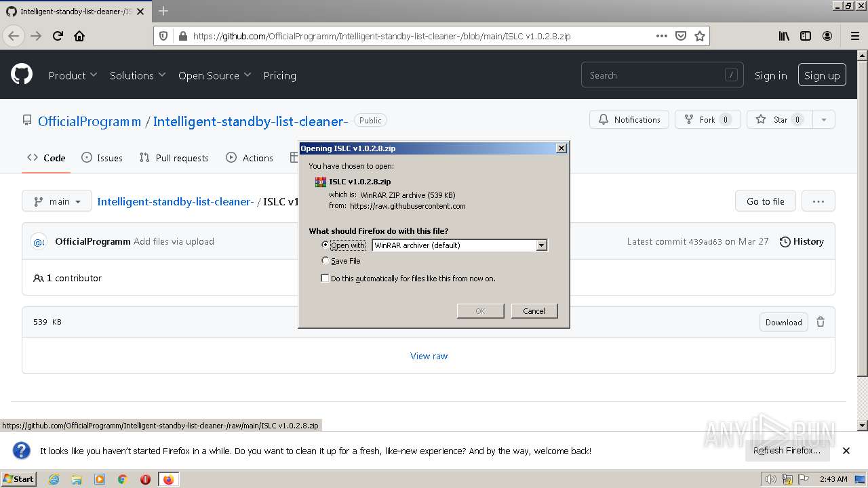View commit History
This screenshot has height=488, width=868.
[802, 241]
